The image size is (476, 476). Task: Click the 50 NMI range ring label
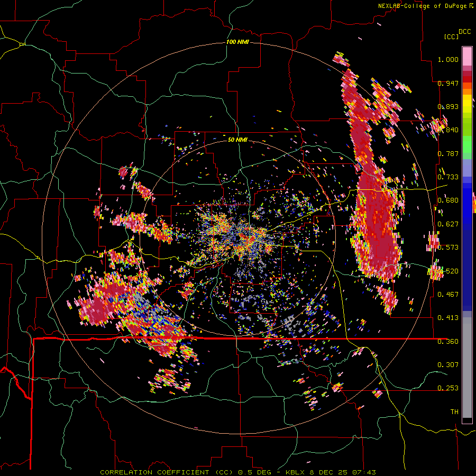pos(237,140)
